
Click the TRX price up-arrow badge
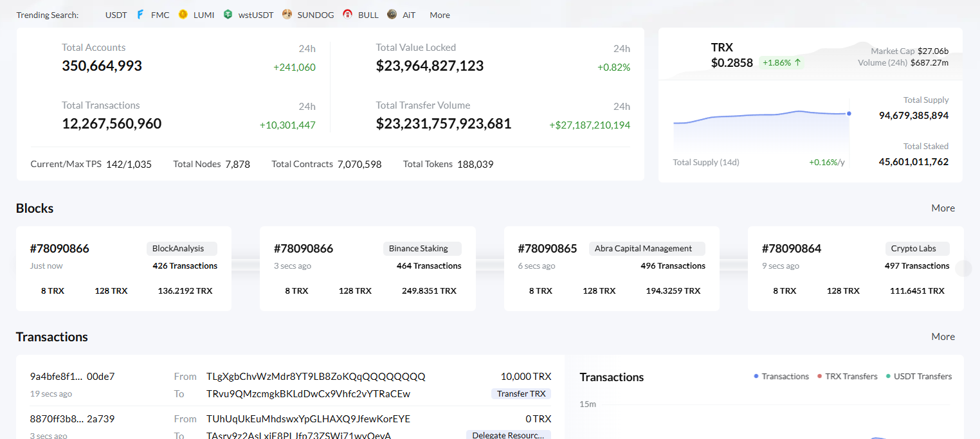(781, 63)
